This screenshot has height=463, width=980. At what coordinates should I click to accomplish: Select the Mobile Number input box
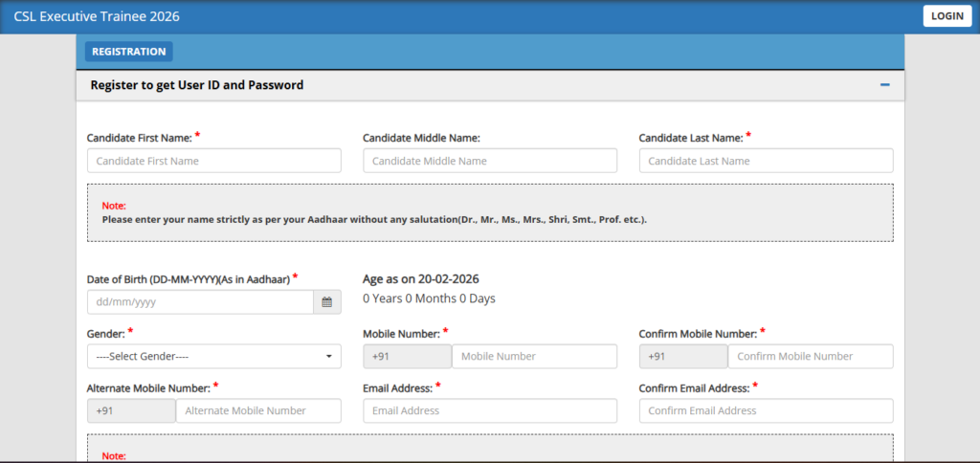(534, 356)
